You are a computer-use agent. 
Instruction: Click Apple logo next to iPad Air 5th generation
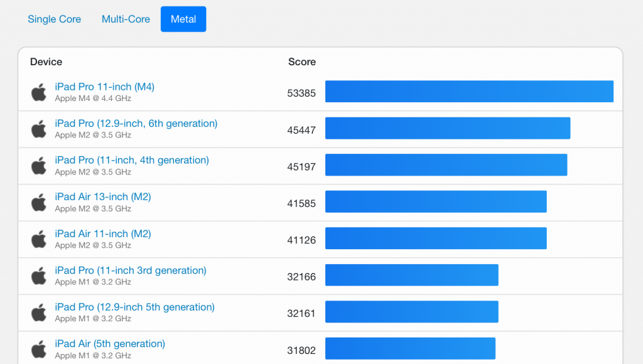pyautogui.click(x=39, y=350)
